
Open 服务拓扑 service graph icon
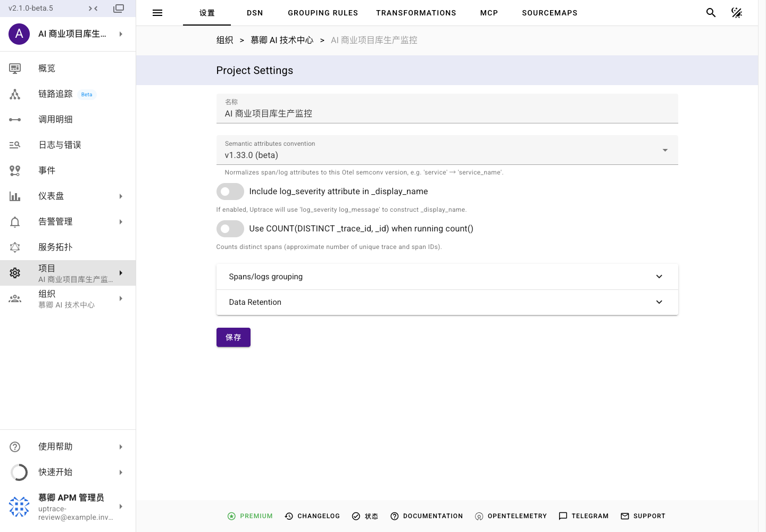pyautogui.click(x=15, y=247)
